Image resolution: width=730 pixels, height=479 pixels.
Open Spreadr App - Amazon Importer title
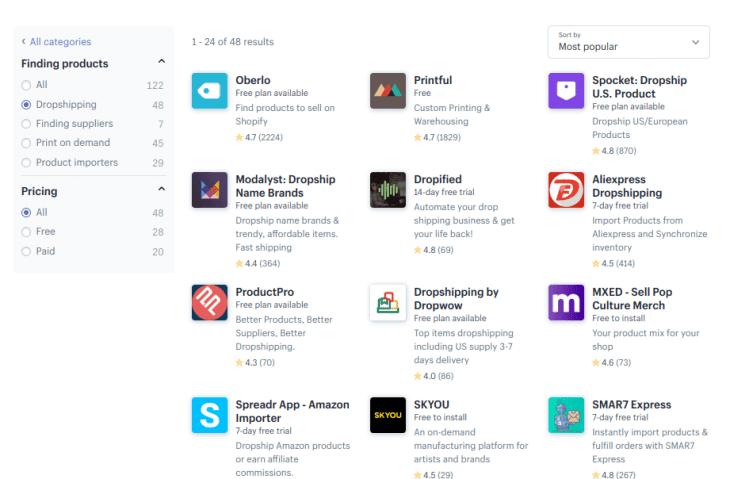coord(292,412)
